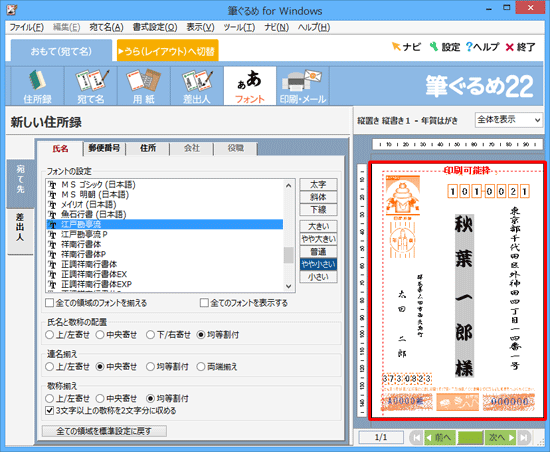Viewport: 550px width, 452px height.
Task: Check 全ての領域のフォントを揃える checkbox
Action: coord(50,303)
